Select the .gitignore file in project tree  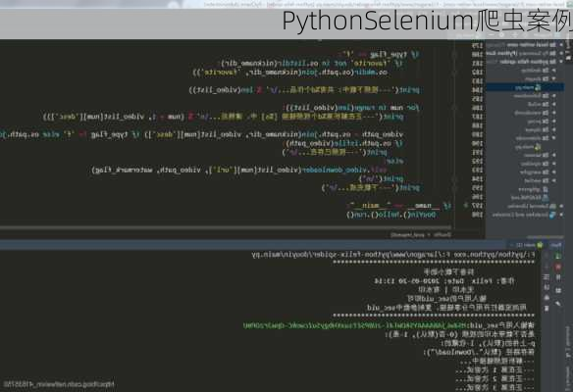point(533,189)
